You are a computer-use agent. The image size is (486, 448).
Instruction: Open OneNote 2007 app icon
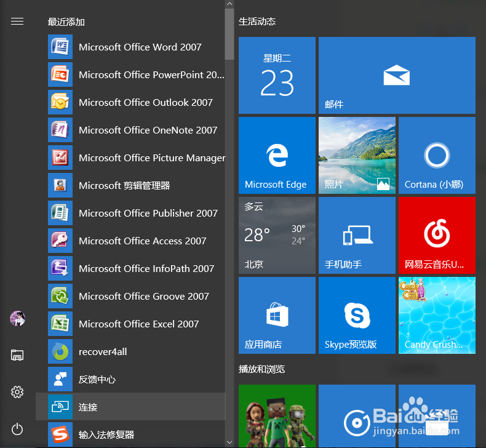coord(60,130)
